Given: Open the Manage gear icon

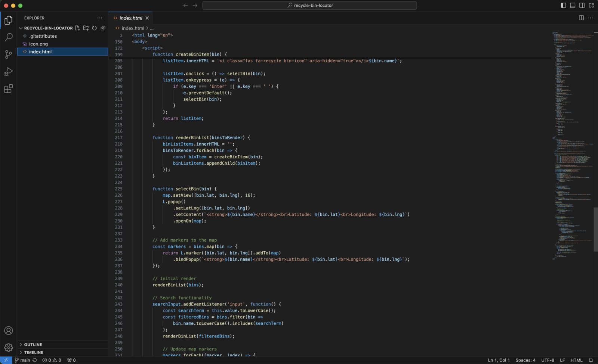Looking at the screenshot, I should pos(8,348).
